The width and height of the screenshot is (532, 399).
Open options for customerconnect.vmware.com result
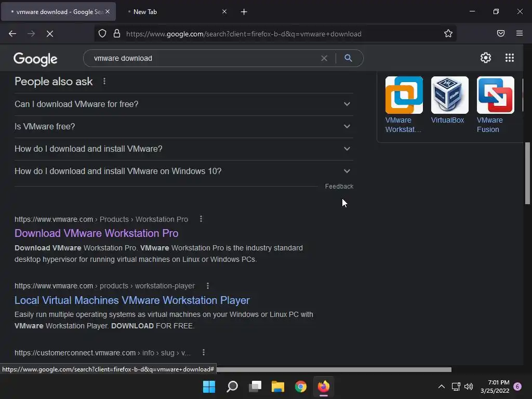(x=204, y=353)
